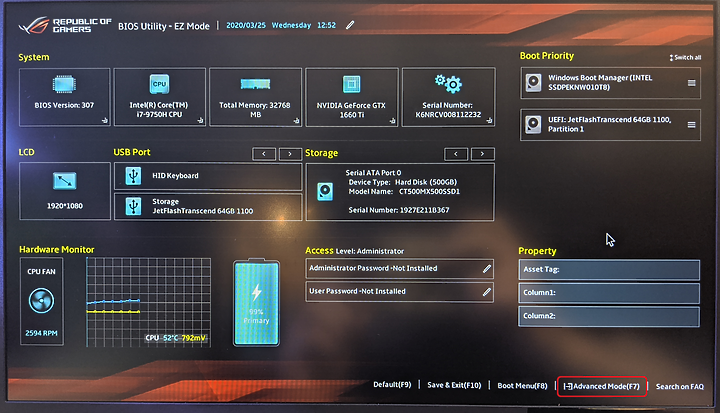Open Search on FAQ

[x=680, y=386]
